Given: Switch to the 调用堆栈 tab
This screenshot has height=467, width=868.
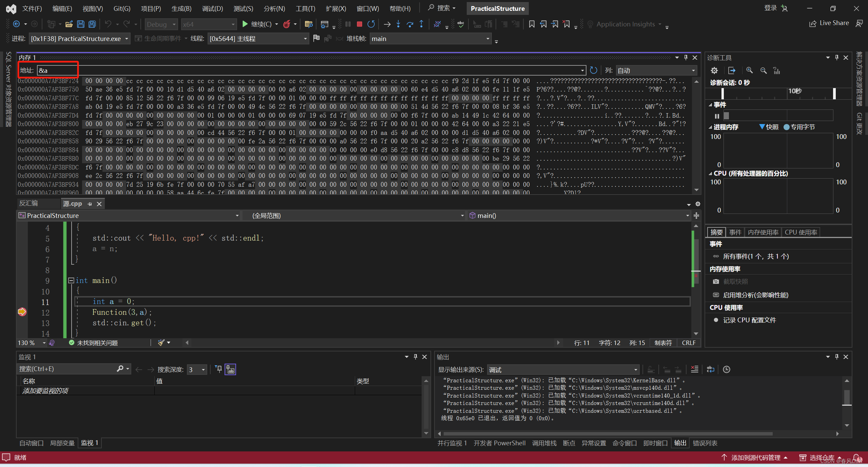Looking at the screenshot, I should pos(544,443).
